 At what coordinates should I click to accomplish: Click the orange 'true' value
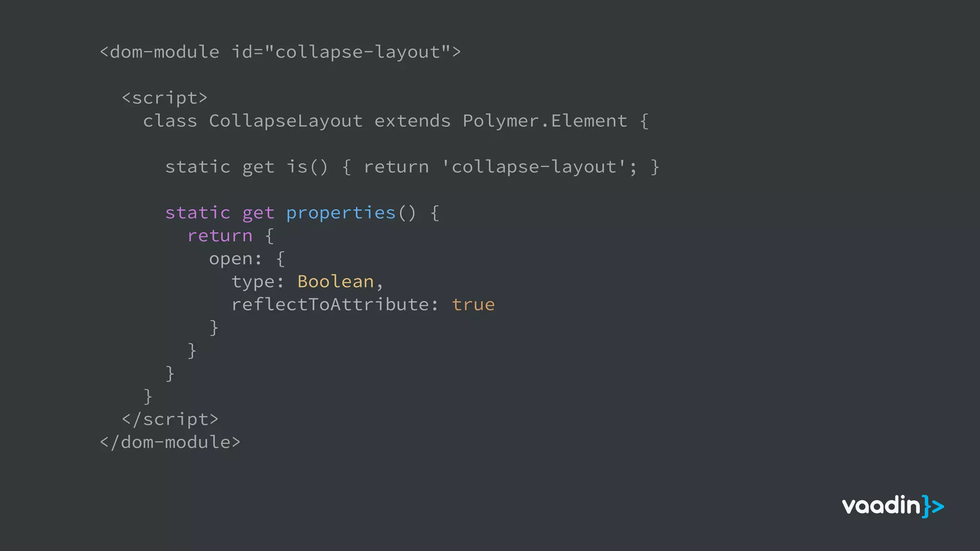coord(473,305)
